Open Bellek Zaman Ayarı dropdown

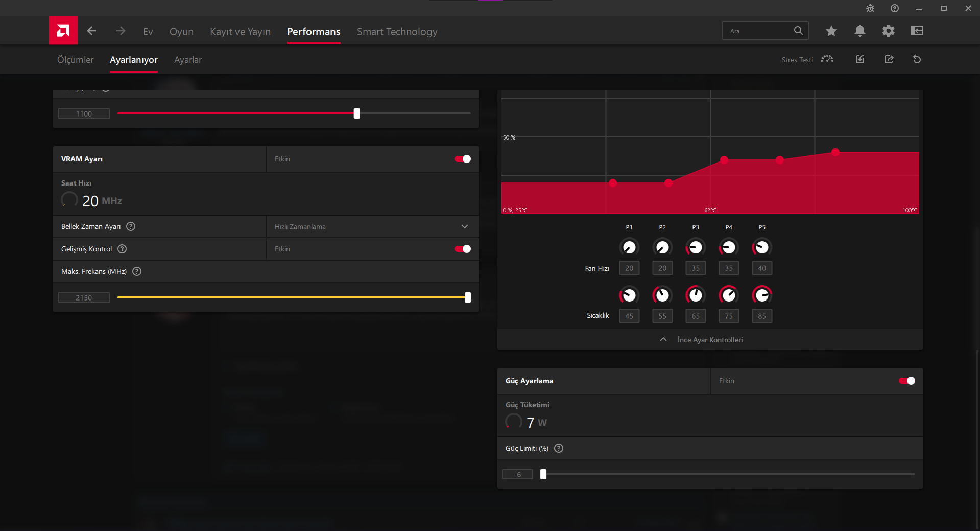point(372,226)
